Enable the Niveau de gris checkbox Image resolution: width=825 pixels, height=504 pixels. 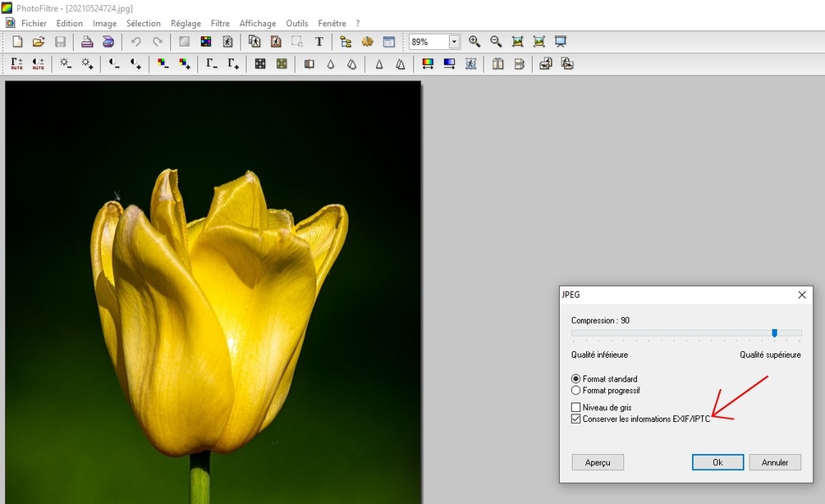(575, 407)
